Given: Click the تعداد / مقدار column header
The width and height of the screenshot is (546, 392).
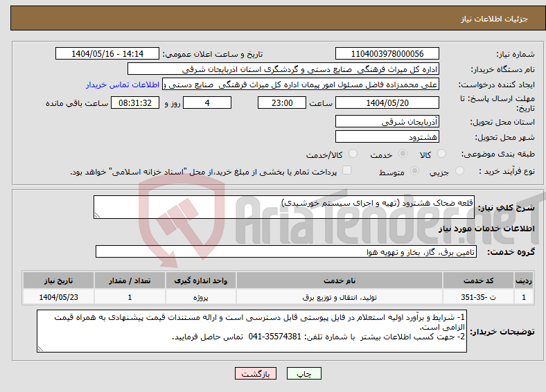Looking at the screenshot, I should pyautogui.click(x=130, y=280).
